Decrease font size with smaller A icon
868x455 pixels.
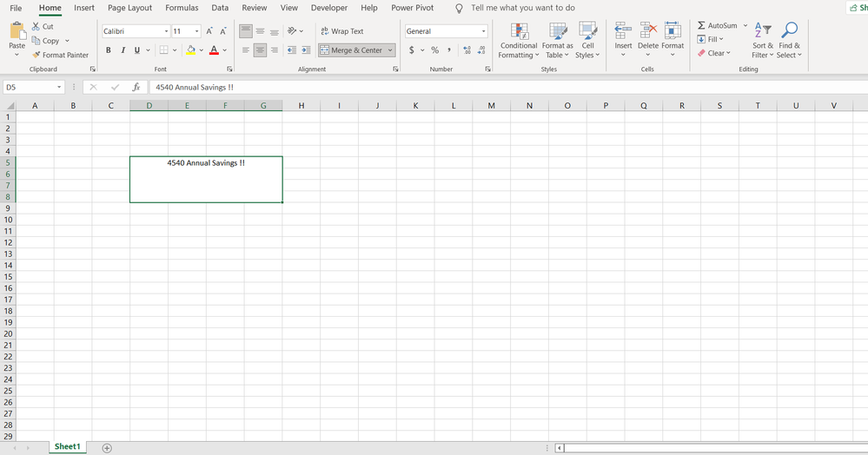coord(223,31)
